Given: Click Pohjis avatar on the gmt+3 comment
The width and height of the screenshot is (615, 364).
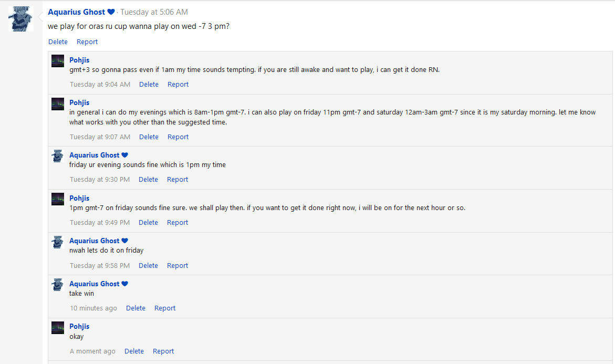Looking at the screenshot, I should click(58, 61).
